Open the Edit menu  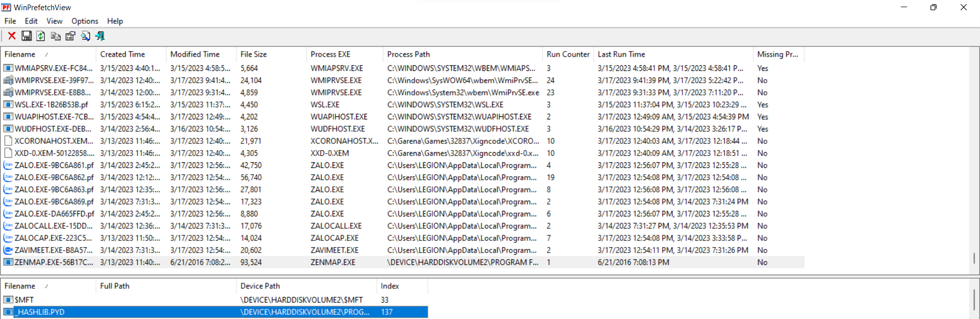click(x=31, y=21)
